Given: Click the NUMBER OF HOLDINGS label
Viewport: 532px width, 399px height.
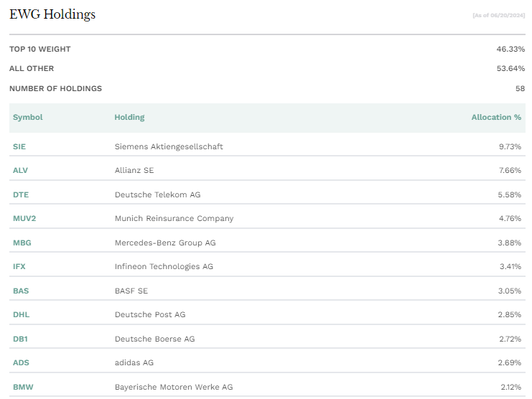Looking at the screenshot, I should [x=55, y=88].
